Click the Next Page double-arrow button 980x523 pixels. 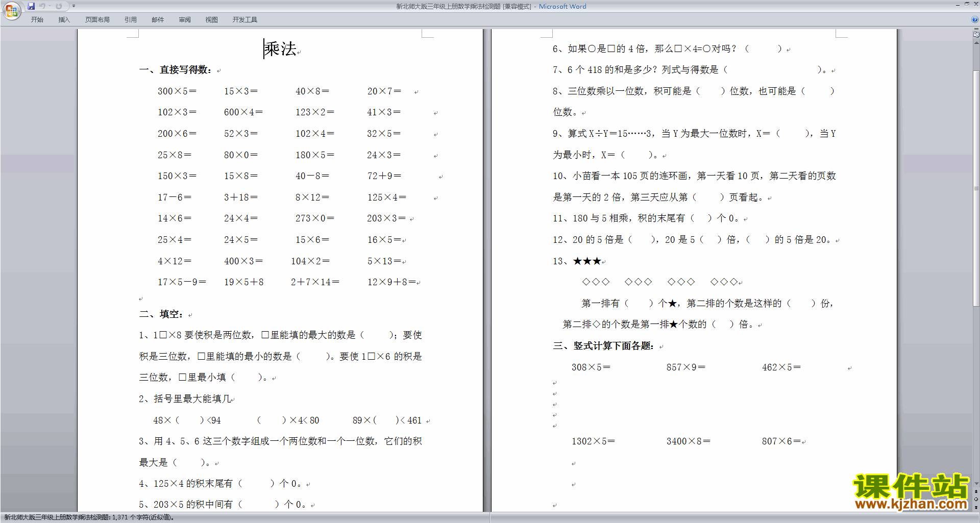coord(976,507)
